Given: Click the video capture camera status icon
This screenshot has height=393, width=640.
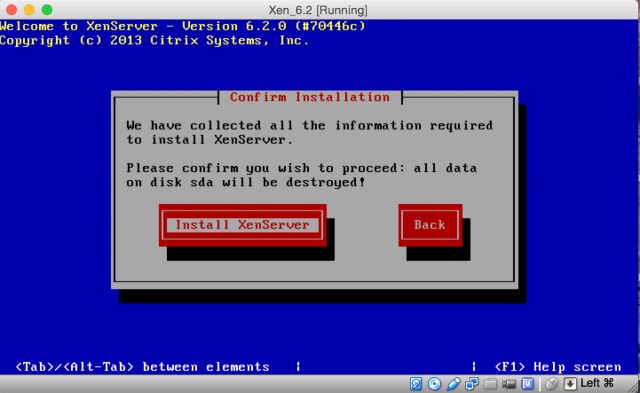Looking at the screenshot, I should pyautogui.click(x=509, y=384).
